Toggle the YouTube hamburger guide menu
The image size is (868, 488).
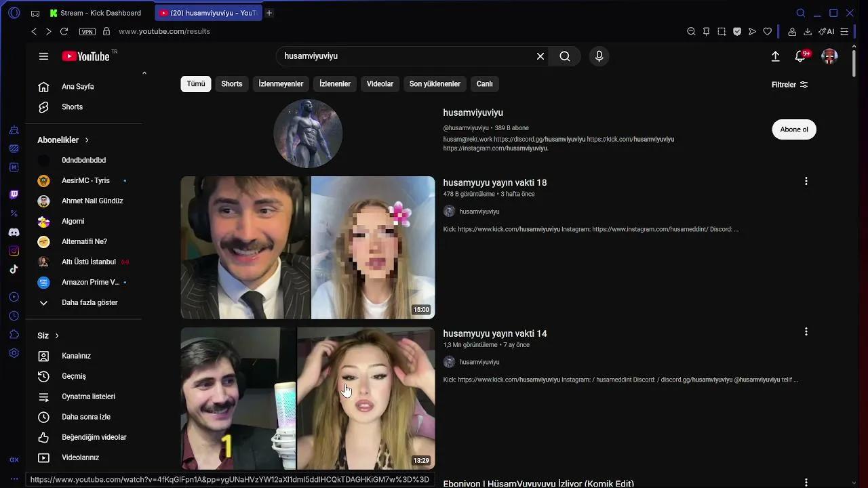pyautogui.click(x=43, y=56)
